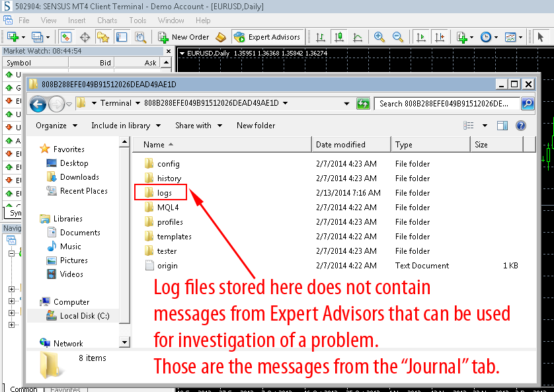Click the Indicators list icon
This screenshot has height=392, width=554.
pyautogui.click(x=462, y=37)
